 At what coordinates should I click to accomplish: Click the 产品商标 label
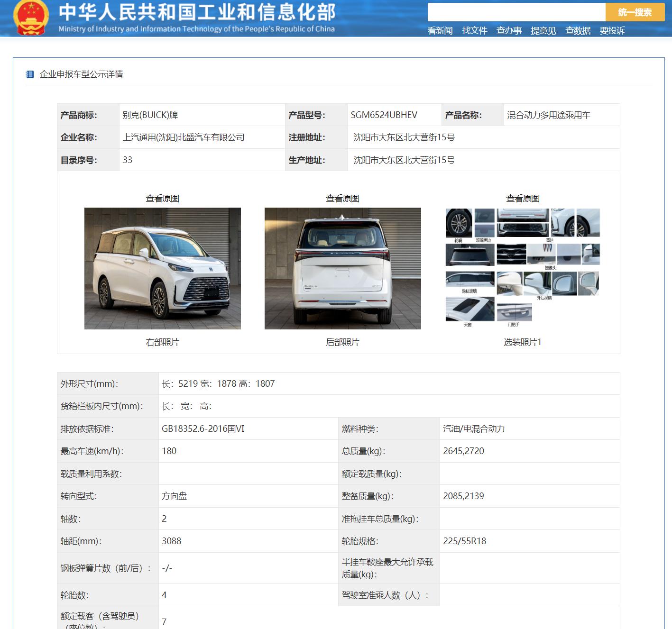pyautogui.click(x=79, y=115)
